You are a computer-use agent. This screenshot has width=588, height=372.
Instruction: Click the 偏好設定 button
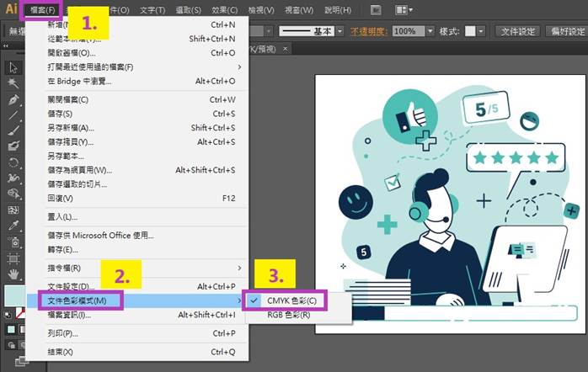pyautogui.click(x=568, y=31)
